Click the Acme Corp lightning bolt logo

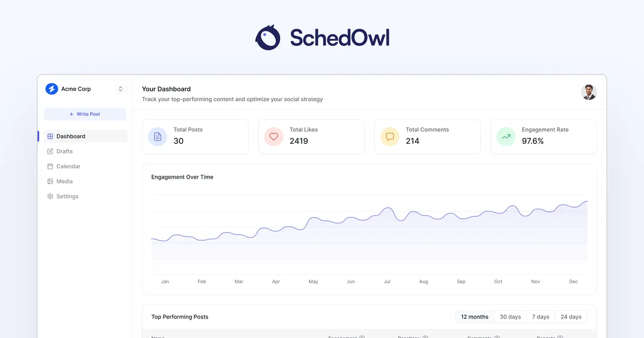coord(52,89)
